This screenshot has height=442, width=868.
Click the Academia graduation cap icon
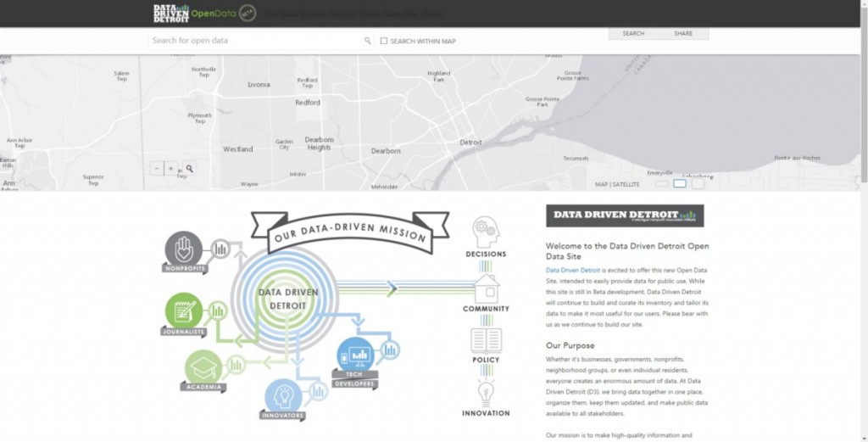pos(203,368)
